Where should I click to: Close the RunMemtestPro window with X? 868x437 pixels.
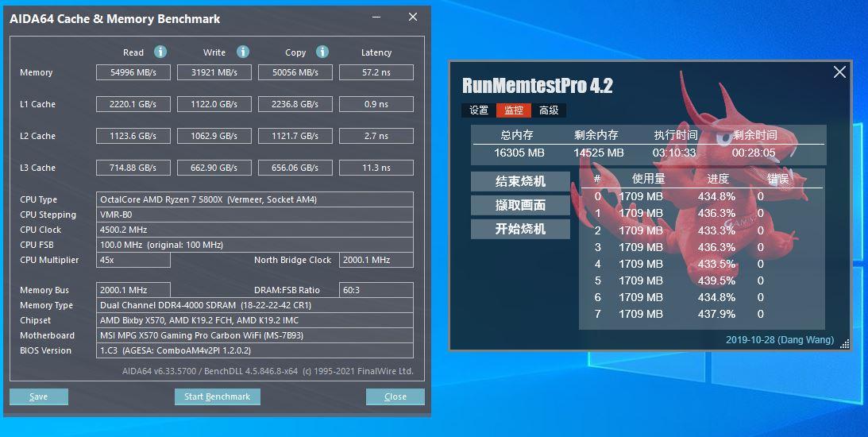tap(839, 72)
